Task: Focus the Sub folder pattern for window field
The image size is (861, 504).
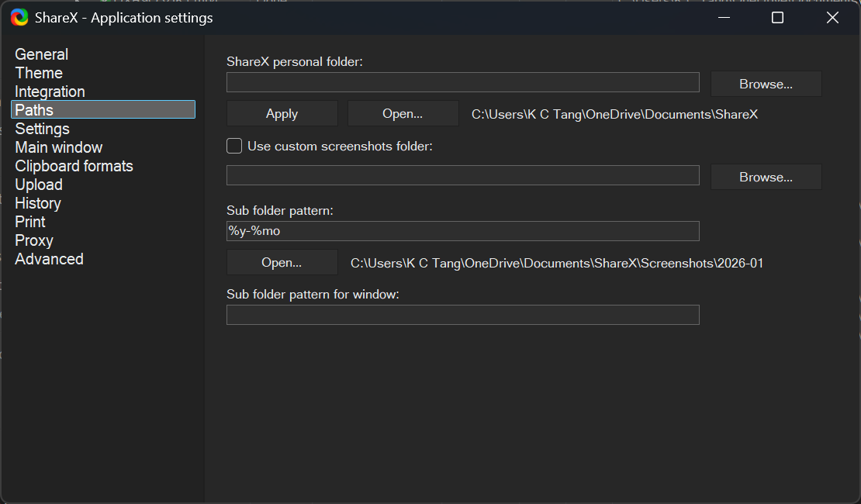Action: pyautogui.click(x=462, y=315)
